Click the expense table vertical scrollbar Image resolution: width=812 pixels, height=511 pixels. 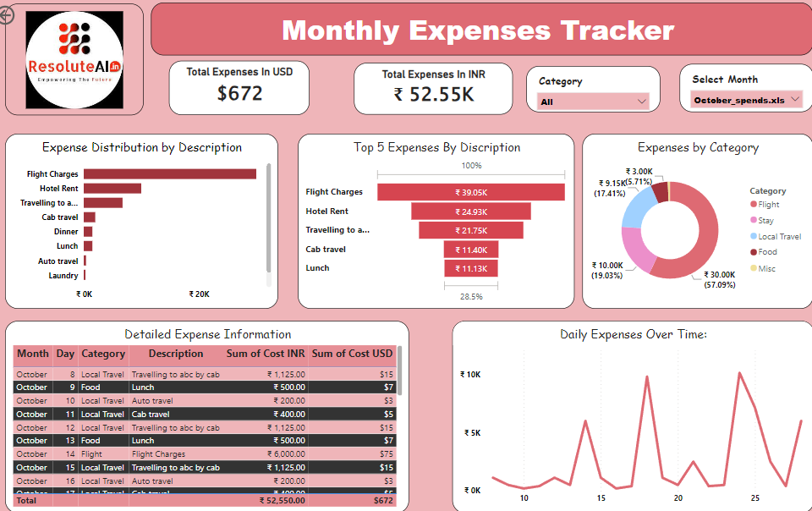[399, 371]
